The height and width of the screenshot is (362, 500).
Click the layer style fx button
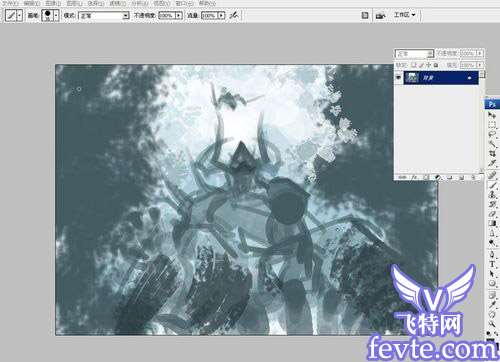coord(414,177)
